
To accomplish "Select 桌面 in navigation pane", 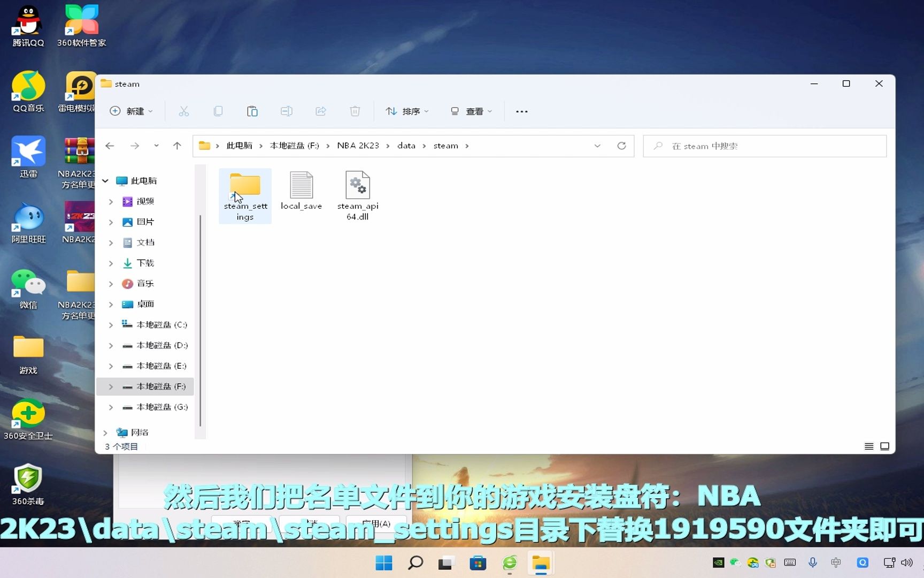I will 145,304.
